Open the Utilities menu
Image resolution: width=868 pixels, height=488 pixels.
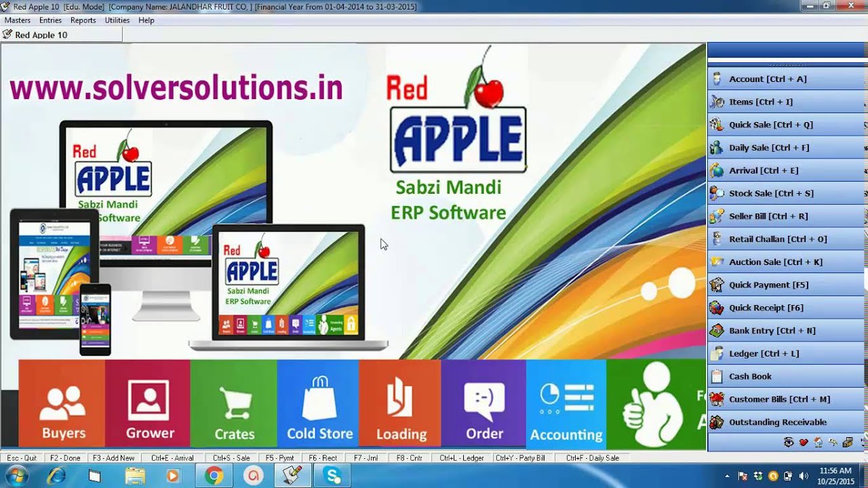[x=117, y=20]
